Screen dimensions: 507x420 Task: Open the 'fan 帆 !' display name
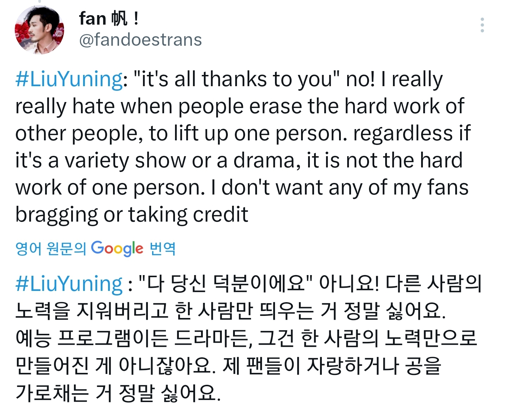pos(109,19)
